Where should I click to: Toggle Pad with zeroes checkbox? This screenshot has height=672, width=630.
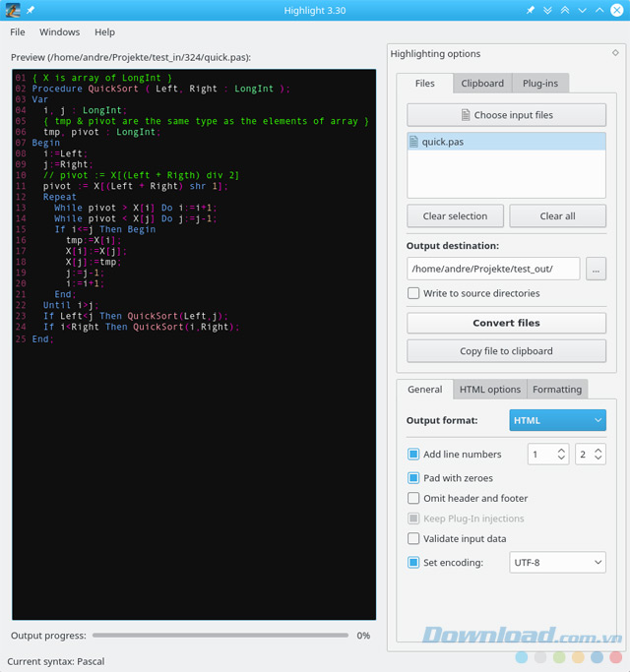coord(413,477)
